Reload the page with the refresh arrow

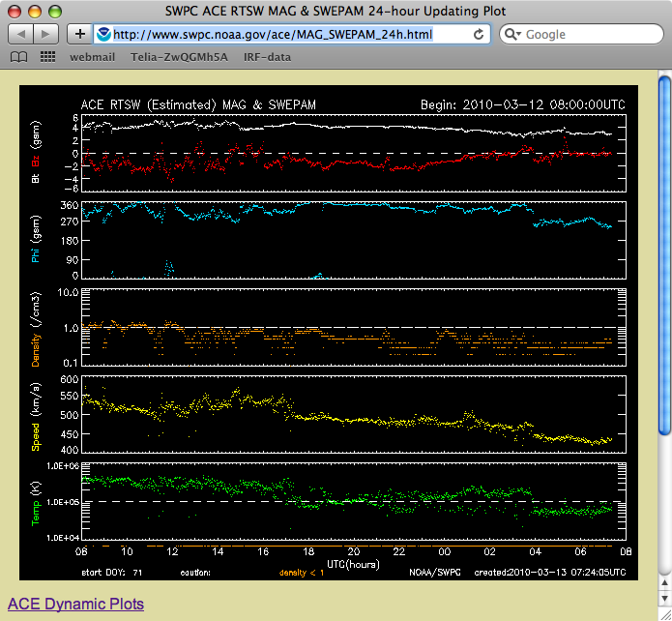tap(479, 34)
